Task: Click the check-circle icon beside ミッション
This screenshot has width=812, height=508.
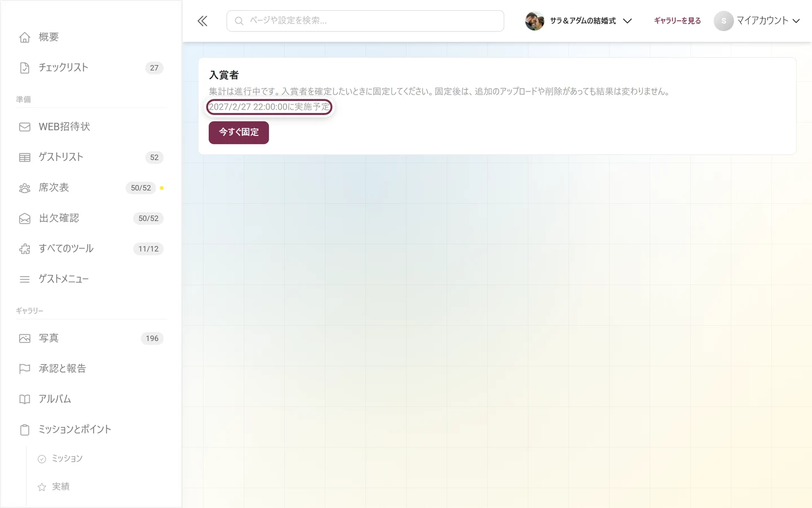Action: point(42,459)
